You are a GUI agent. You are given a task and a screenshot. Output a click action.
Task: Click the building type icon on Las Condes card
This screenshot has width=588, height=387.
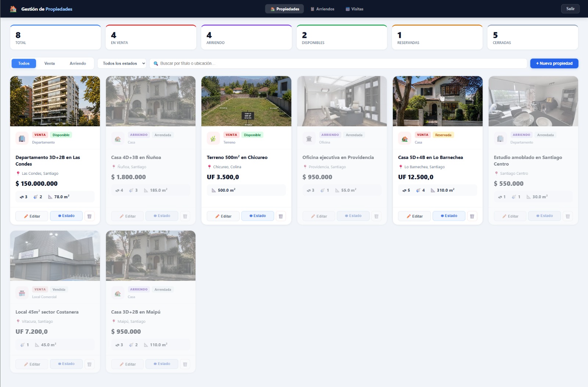click(22, 138)
